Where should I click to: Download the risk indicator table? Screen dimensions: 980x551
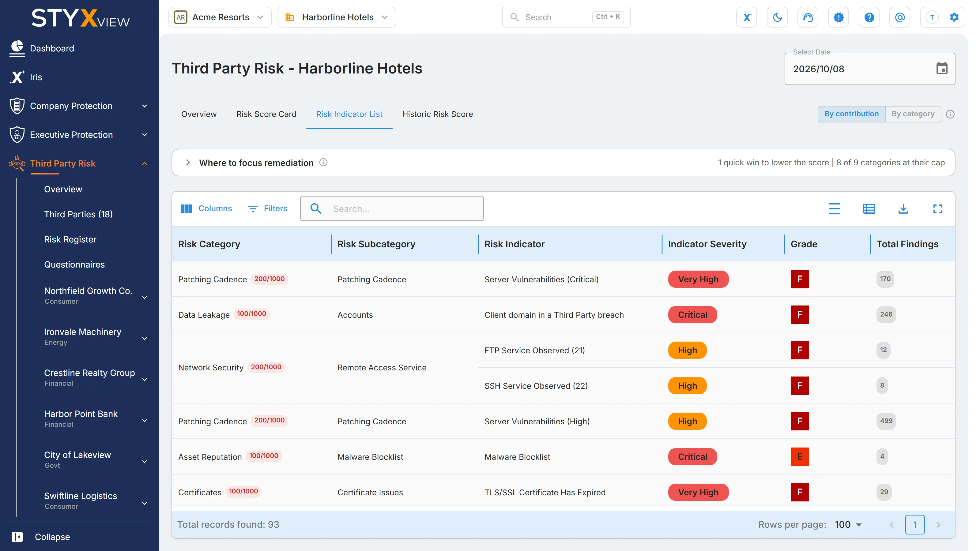click(x=903, y=208)
